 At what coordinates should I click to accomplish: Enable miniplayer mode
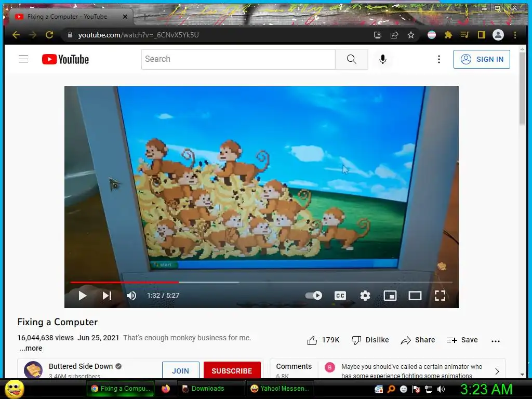pyautogui.click(x=390, y=296)
